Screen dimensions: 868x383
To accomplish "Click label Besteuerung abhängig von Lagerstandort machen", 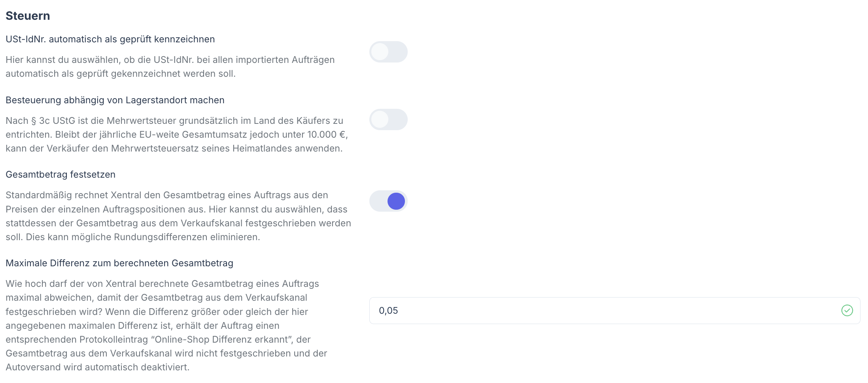I will tap(115, 100).
